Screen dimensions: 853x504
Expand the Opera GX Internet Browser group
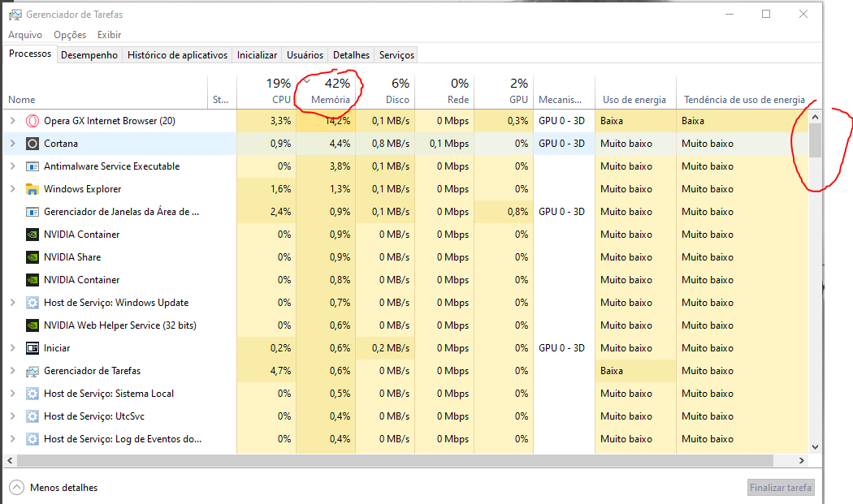12,121
